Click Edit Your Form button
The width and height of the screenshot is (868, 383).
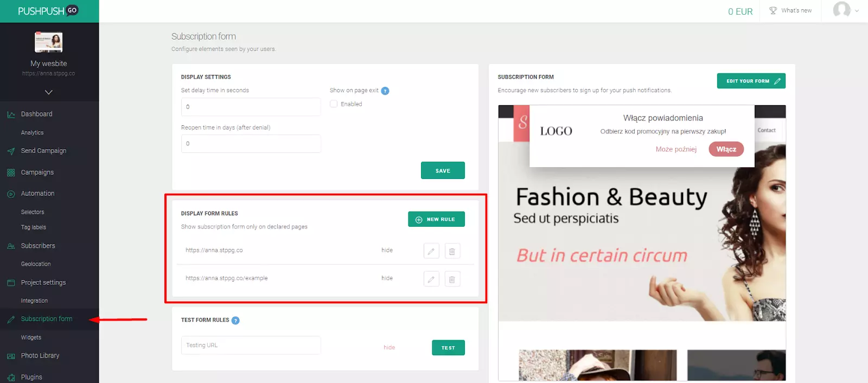coord(751,81)
